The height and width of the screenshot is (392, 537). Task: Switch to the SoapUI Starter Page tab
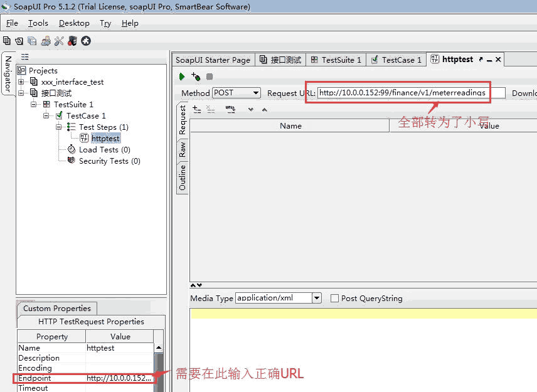pyautogui.click(x=213, y=60)
